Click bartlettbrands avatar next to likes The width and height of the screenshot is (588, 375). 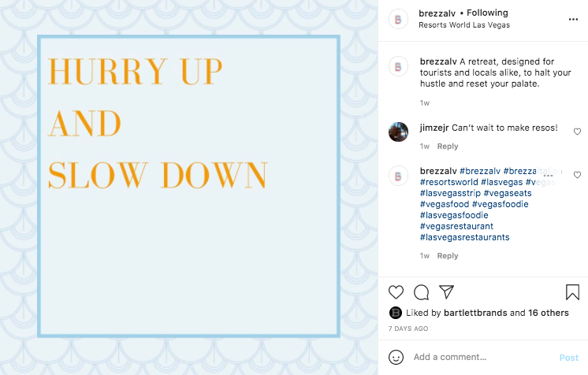click(x=396, y=313)
